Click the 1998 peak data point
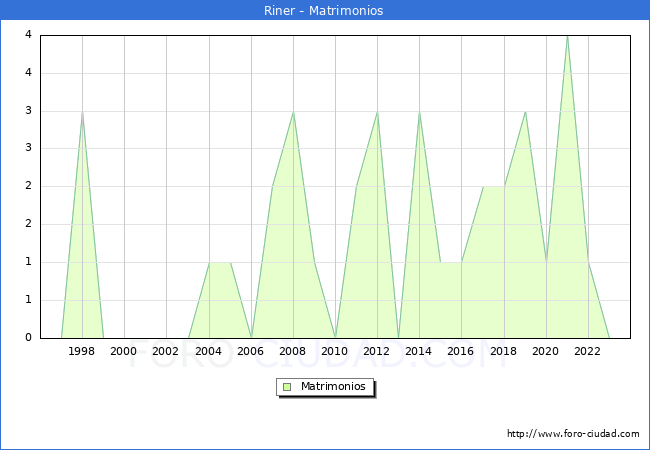Screen dimensions: 650x450 [x=82, y=111]
